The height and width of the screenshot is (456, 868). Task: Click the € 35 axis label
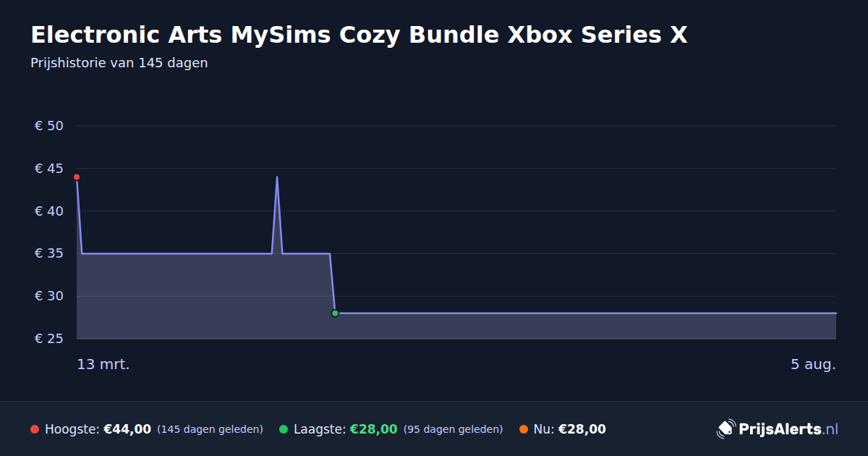tap(49, 253)
